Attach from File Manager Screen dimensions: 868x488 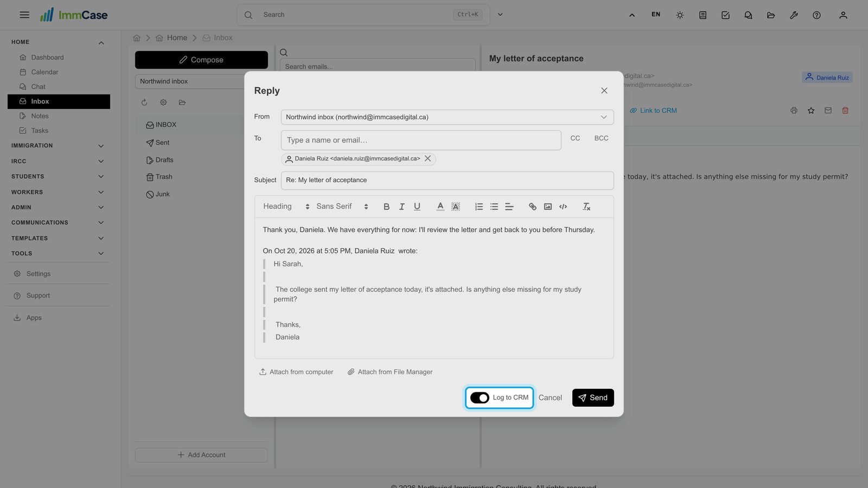point(390,372)
